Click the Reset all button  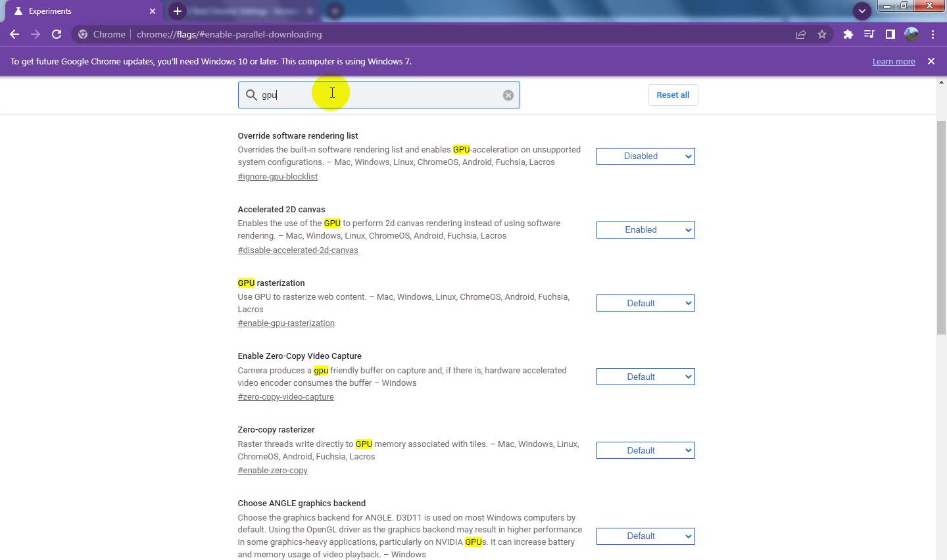[x=673, y=95]
